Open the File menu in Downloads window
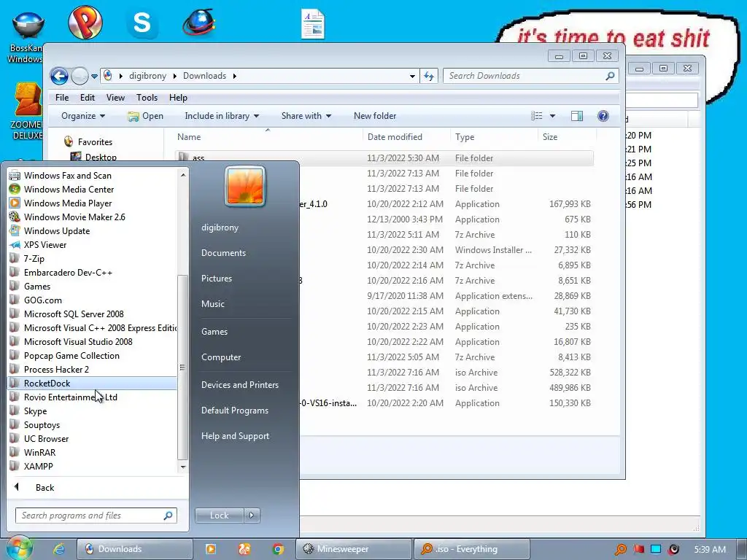Image resolution: width=747 pixels, height=560 pixels. click(62, 98)
